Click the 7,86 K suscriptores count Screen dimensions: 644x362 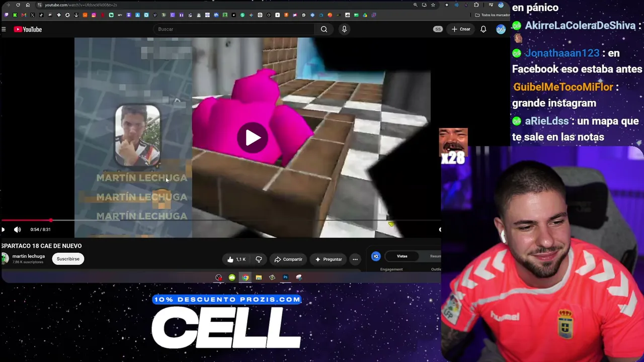pyautogui.click(x=28, y=262)
